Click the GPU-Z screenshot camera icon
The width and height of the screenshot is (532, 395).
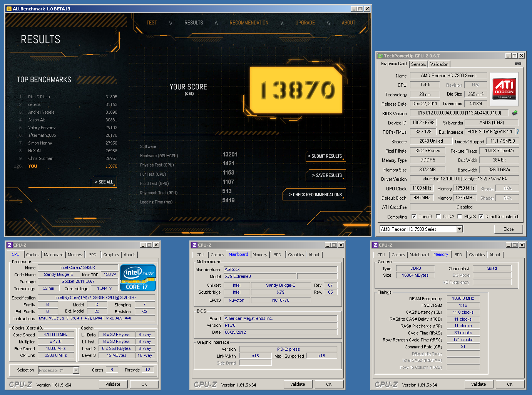(518, 64)
